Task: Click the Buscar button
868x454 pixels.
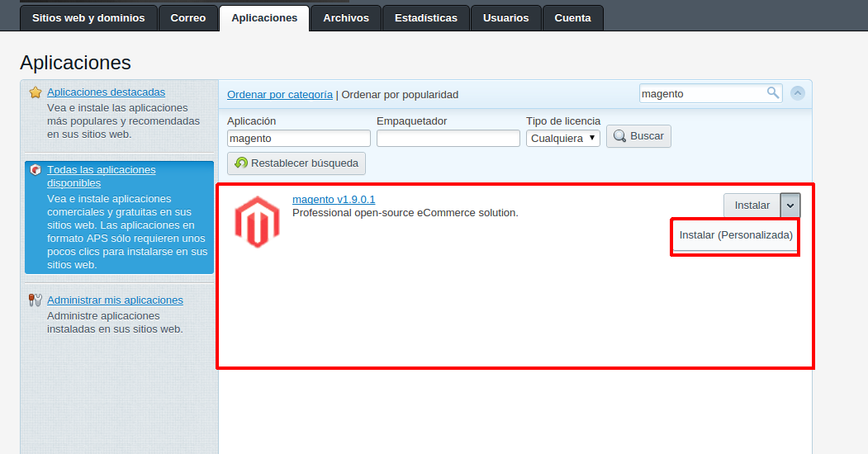Action: pos(638,136)
